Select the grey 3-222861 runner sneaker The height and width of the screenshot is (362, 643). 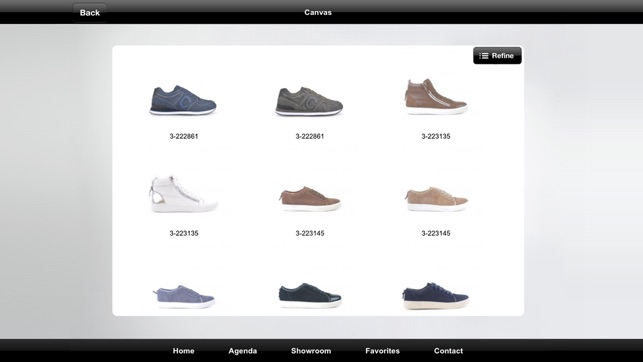click(x=309, y=101)
